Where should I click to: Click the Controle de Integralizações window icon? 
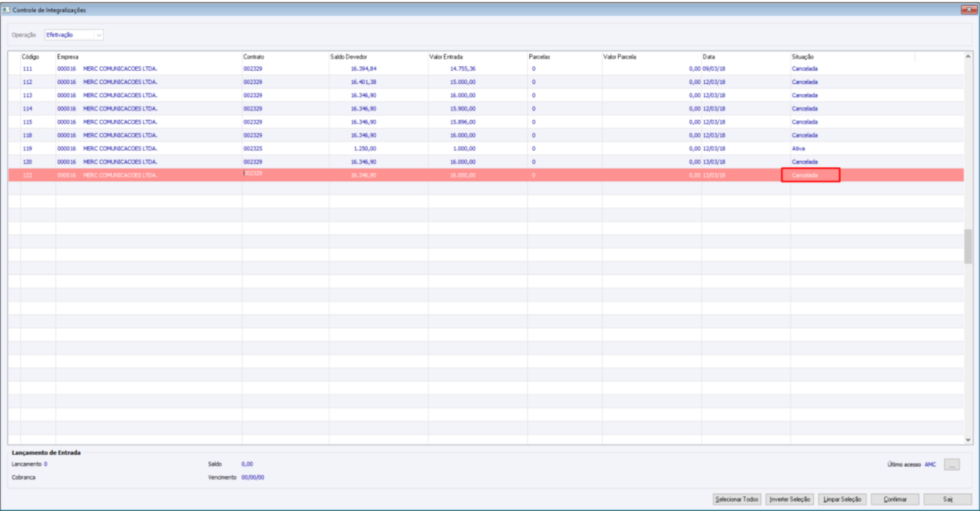(7, 10)
